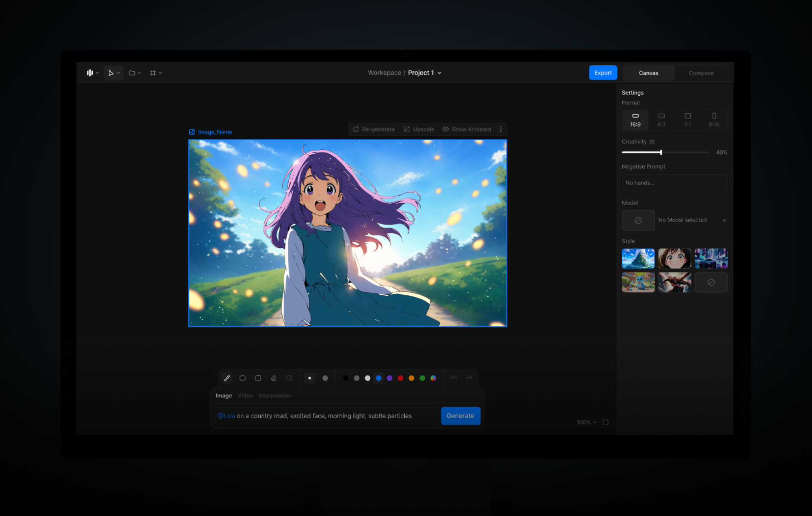Select the 9:16 format option
This screenshot has height=516, width=812.
tap(714, 120)
